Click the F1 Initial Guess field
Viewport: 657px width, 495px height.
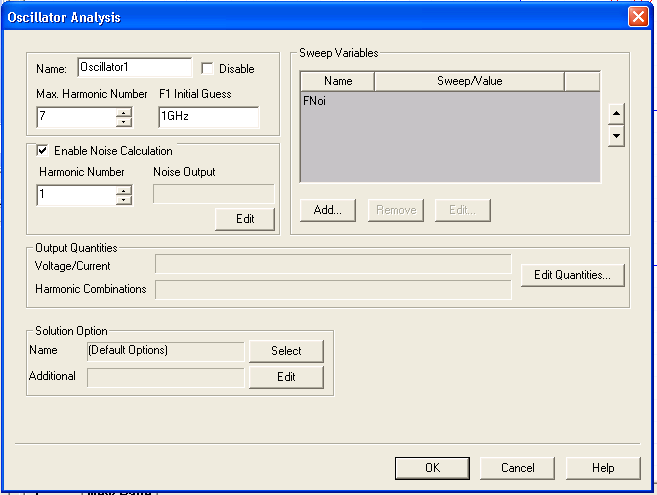(x=208, y=118)
